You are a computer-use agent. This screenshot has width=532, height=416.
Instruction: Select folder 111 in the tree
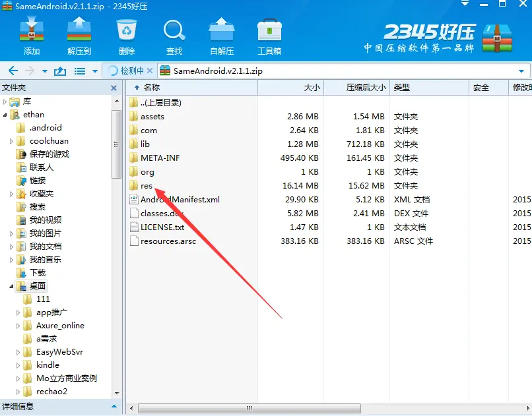(x=37, y=299)
